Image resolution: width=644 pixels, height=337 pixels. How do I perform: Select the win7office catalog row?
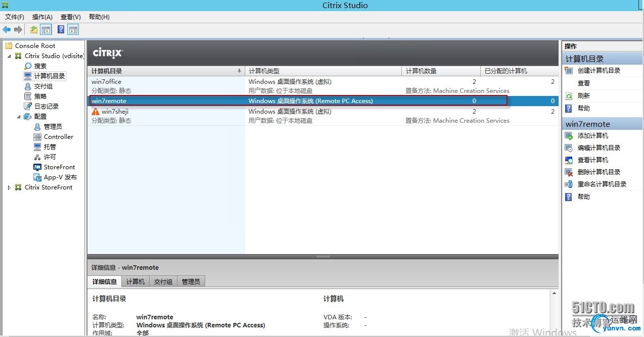(x=323, y=86)
